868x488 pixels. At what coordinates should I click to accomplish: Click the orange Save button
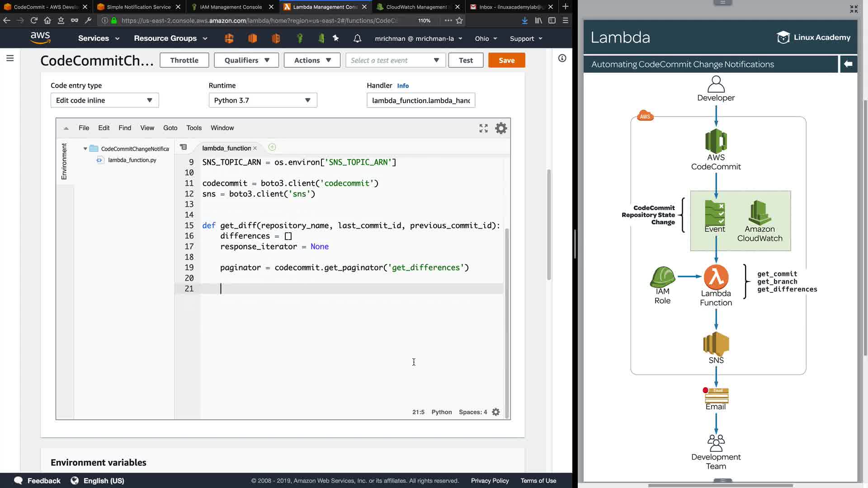point(506,60)
